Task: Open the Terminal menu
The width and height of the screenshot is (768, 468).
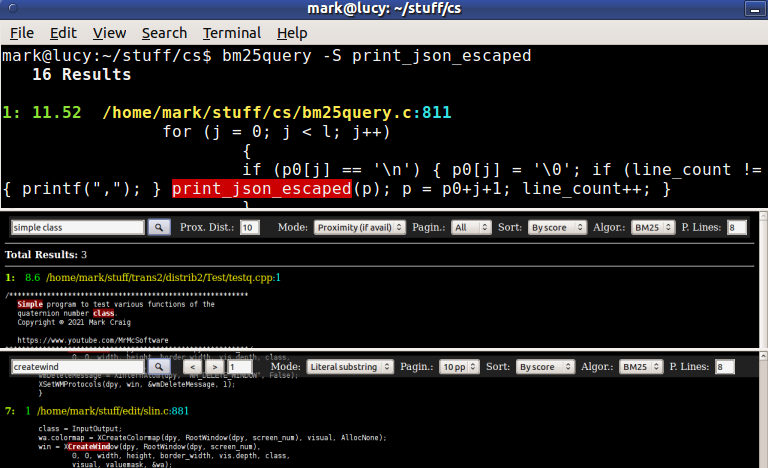Action: (x=232, y=33)
